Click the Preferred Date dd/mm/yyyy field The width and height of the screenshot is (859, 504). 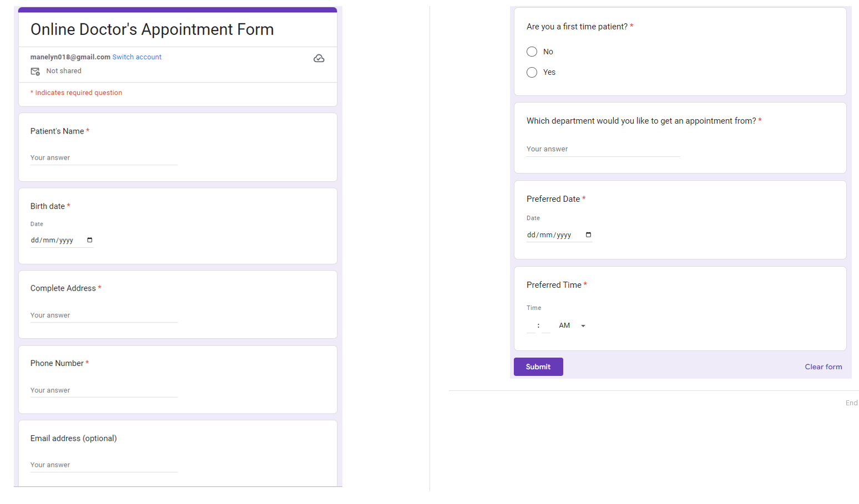(549, 235)
